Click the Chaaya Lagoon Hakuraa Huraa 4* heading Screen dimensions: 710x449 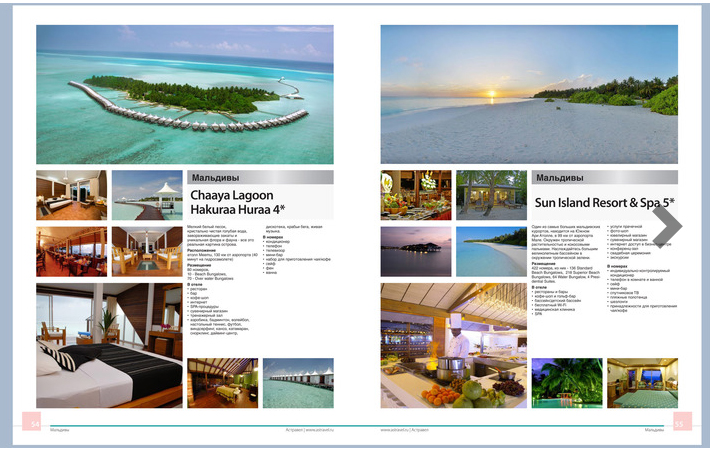238,202
